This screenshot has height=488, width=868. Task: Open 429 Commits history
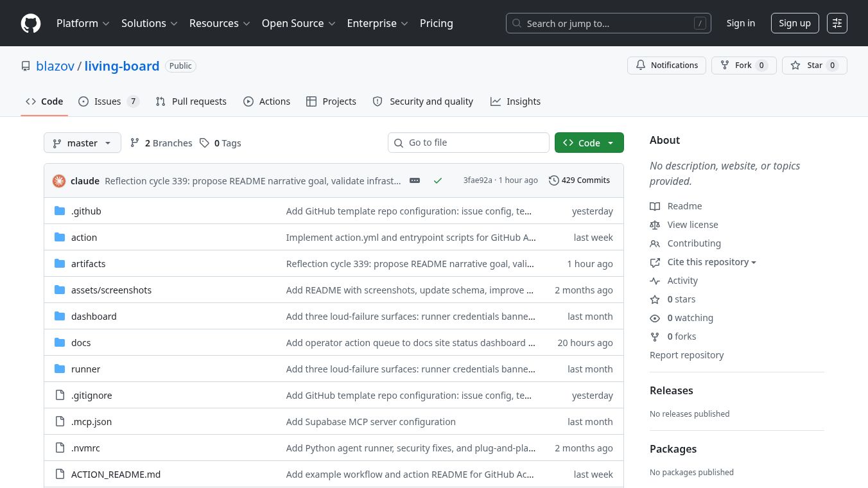[579, 180]
